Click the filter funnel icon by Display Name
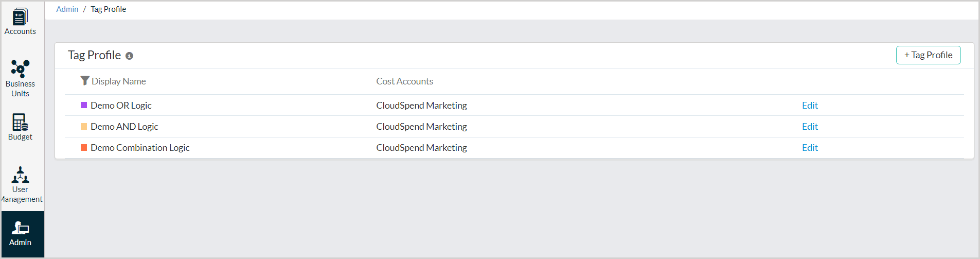980x259 pixels. pyautogui.click(x=85, y=81)
